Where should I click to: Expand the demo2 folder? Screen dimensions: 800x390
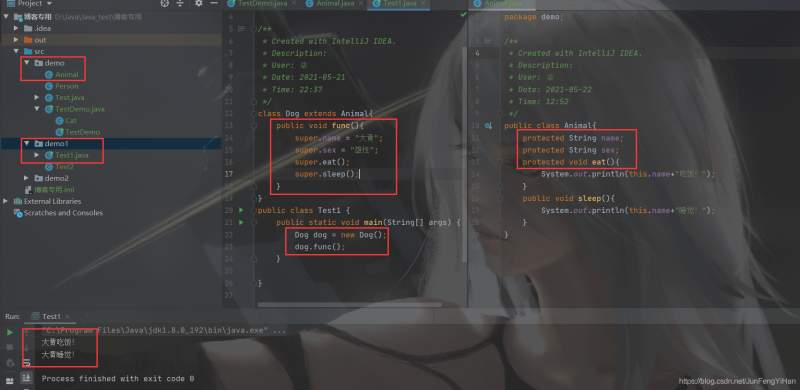coord(27,178)
